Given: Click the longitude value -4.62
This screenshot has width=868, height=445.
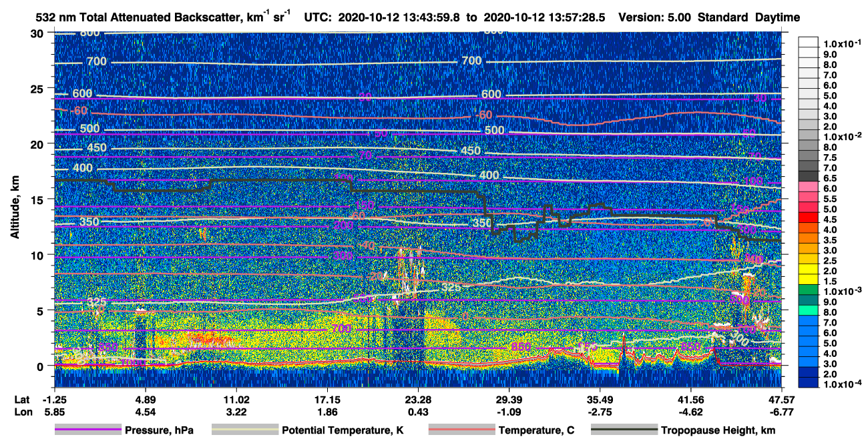Looking at the screenshot, I should coord(690,412).
